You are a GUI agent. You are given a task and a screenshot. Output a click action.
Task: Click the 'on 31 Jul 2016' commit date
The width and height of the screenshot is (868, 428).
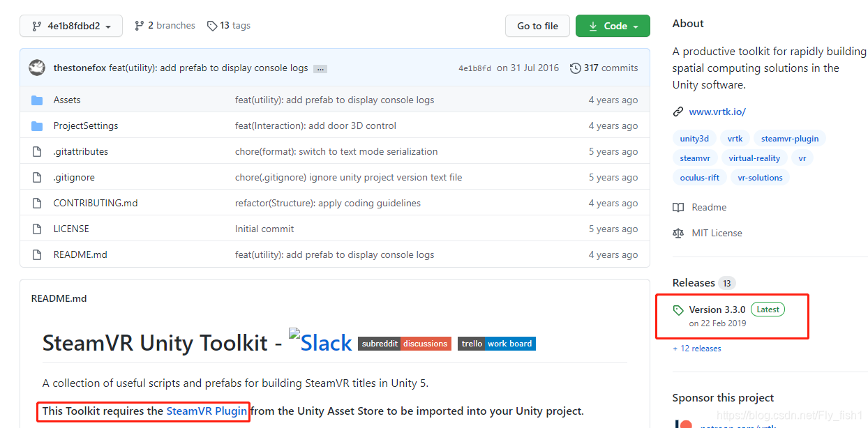528,68
